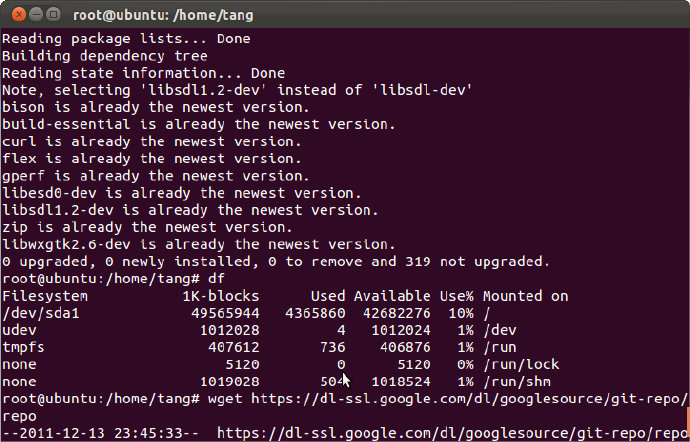The image size is (690, 442).
Task: Click the '1018524' available value
Action: pyautogui.click(x=401, y=382)
